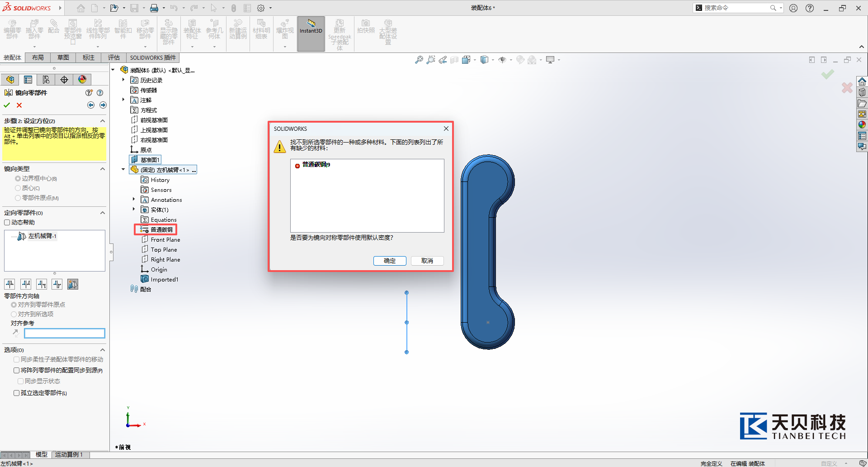Click the Instant3D toolbar icon
Image resolution: width=868 pixels, height=467 pixels.
pyautogui.click(x=311, y=26)
